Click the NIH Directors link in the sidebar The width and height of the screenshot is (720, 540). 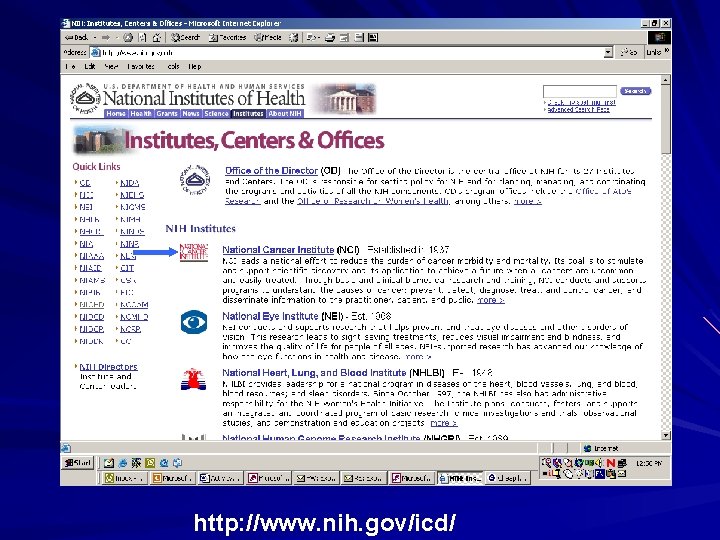click(x=108, y=367)
